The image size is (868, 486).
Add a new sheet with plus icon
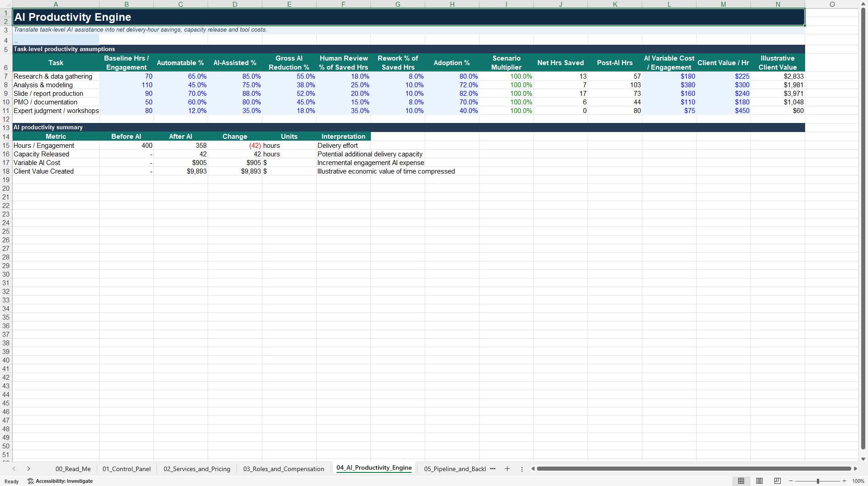tap(507, 469)
